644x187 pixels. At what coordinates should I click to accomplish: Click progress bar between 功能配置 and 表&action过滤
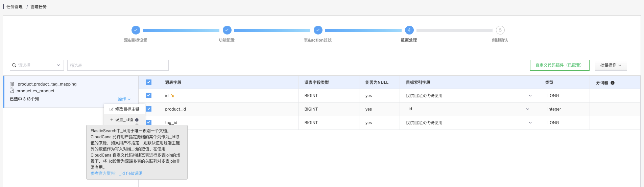272,30
